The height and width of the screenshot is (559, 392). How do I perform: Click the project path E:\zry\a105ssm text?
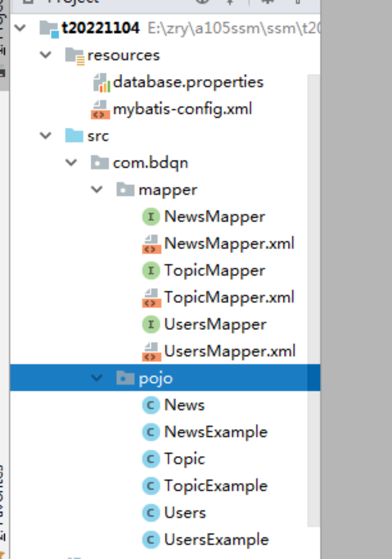click(x=234, y=28)
